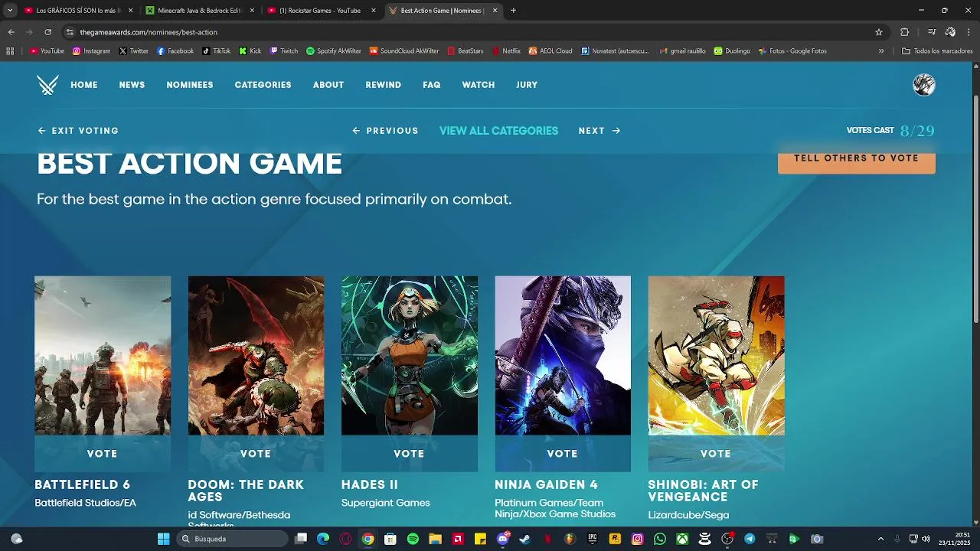Open Telegram from the taskbar
The width and height of the screenshot is (980, 551).
750,539
